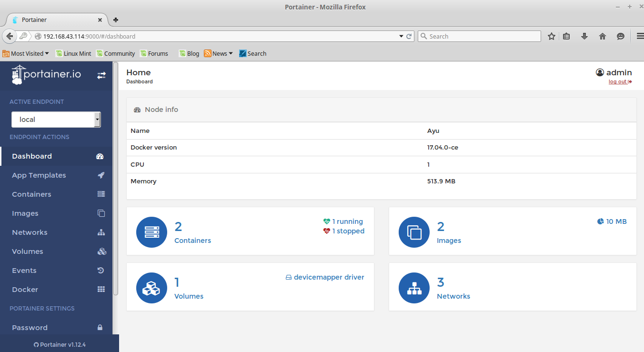Image resolution: width=644 pixels, height=352 pixels.
Task: Open Networks via its sidebar icon
Action: pos(101,232)
